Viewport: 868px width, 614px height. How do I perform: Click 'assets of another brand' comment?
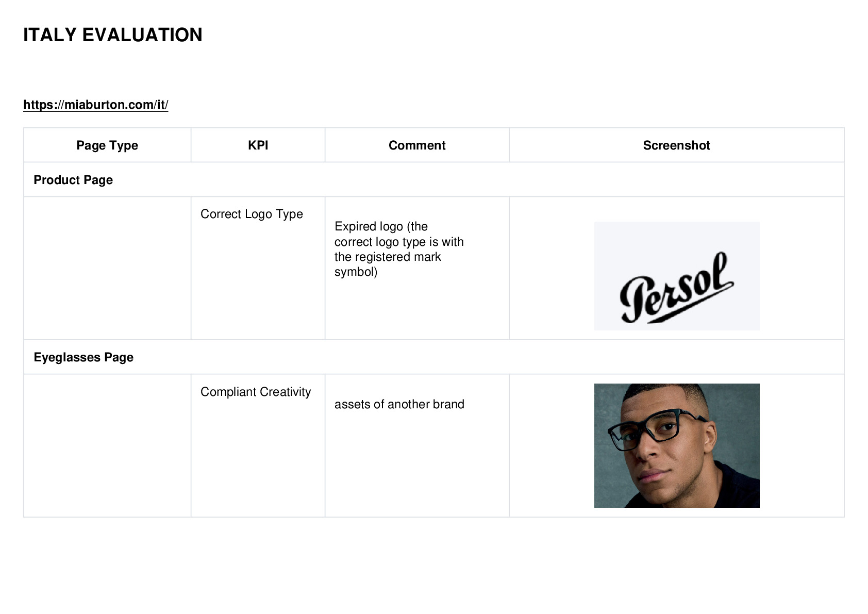[399, 404]
